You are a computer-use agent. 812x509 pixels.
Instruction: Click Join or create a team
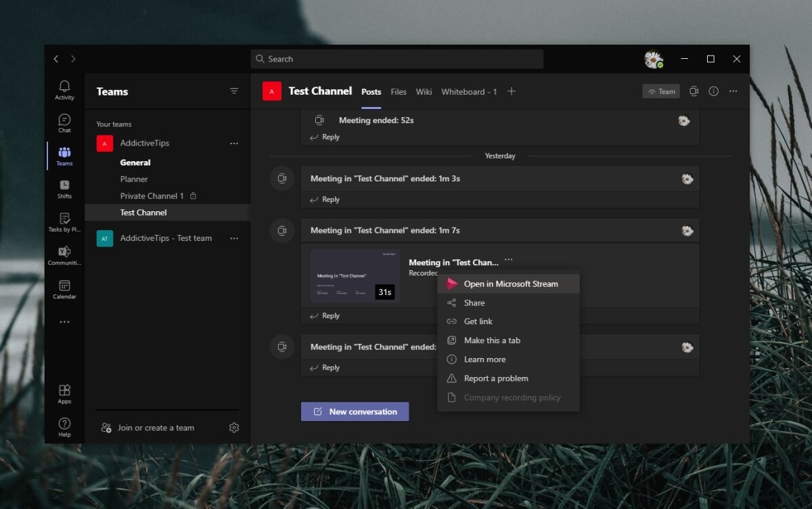[x=156, y=428]
